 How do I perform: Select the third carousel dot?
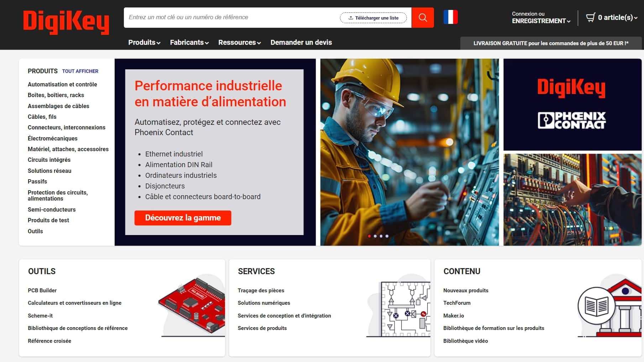click(381, 236)
